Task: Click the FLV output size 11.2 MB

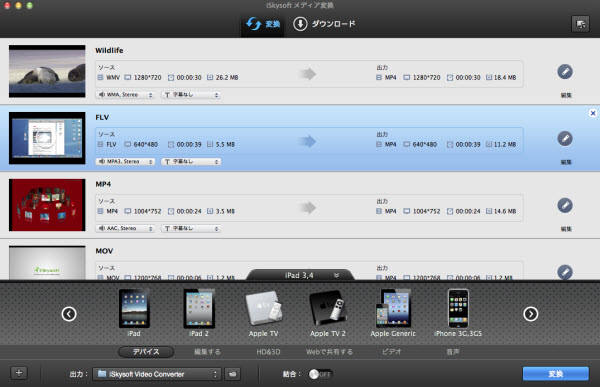Action: 505,144
